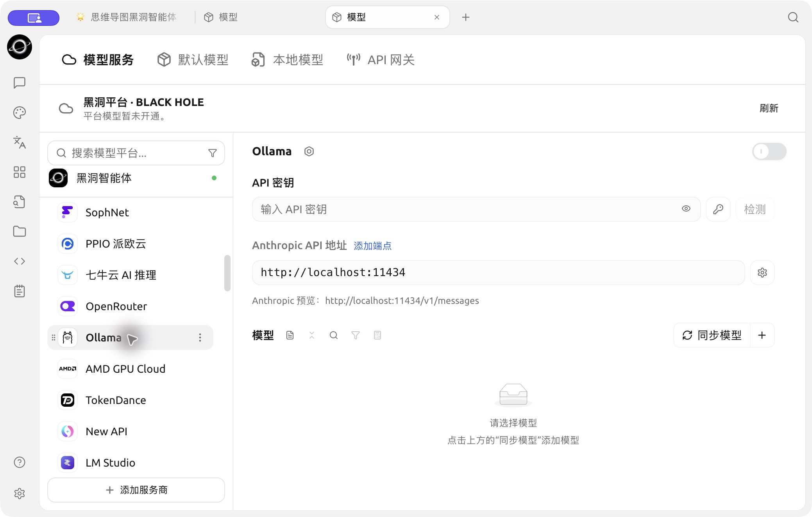Screen dimensions: 812x517
Task: Click the document icon in models toolbar
Action: click(x=290, y=335)
